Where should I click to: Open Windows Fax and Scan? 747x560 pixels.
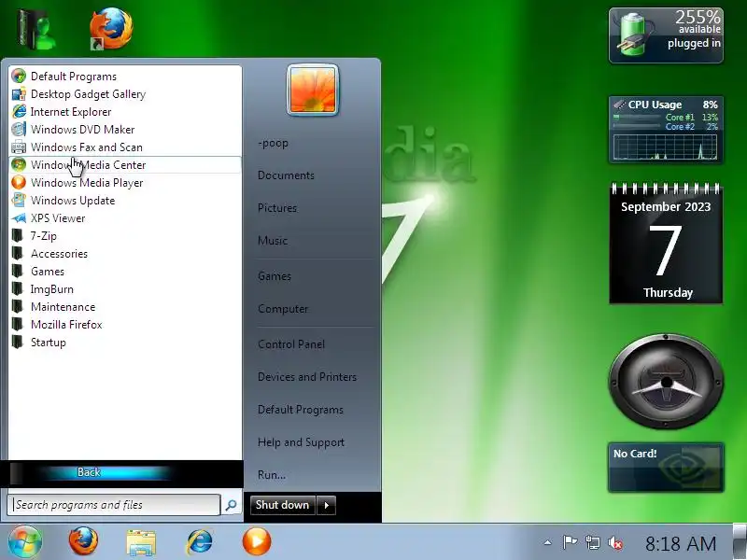coord(125,147)
